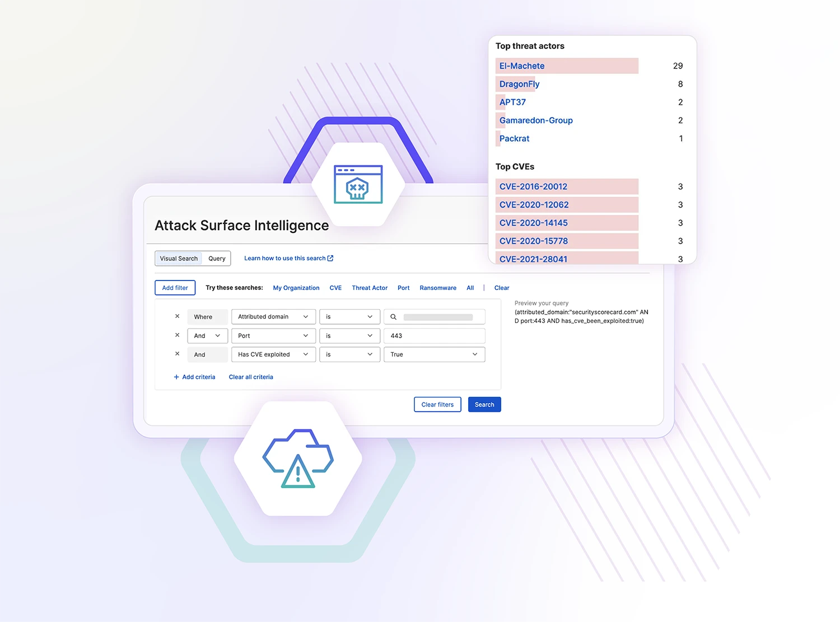Image resolution: width=840 pixels, height=622 pixels.
Task: Click the blue Search button
Action: [484, 404]
